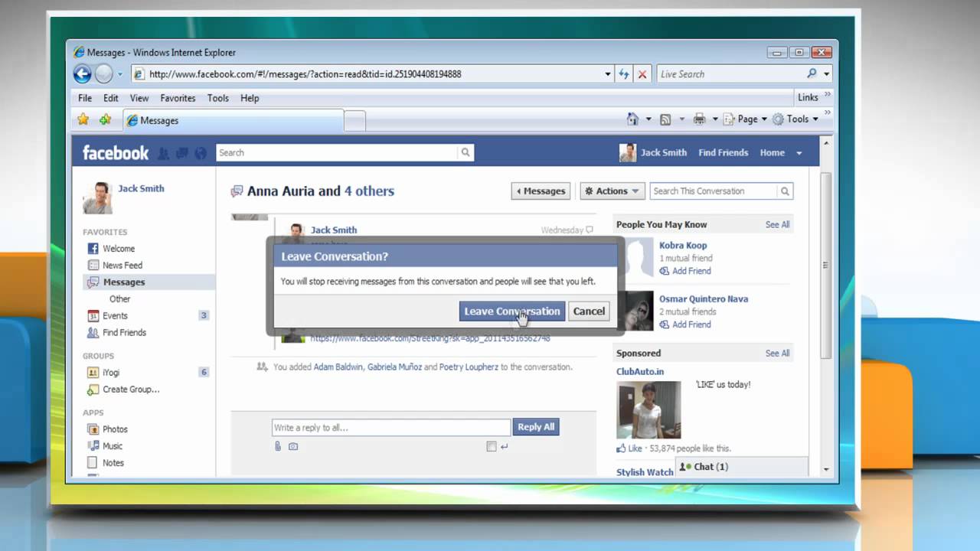The width and height of the screenshot is (980, 551).
Task: Click the RSS feeds icon
Action: click(x=665, y=119)
